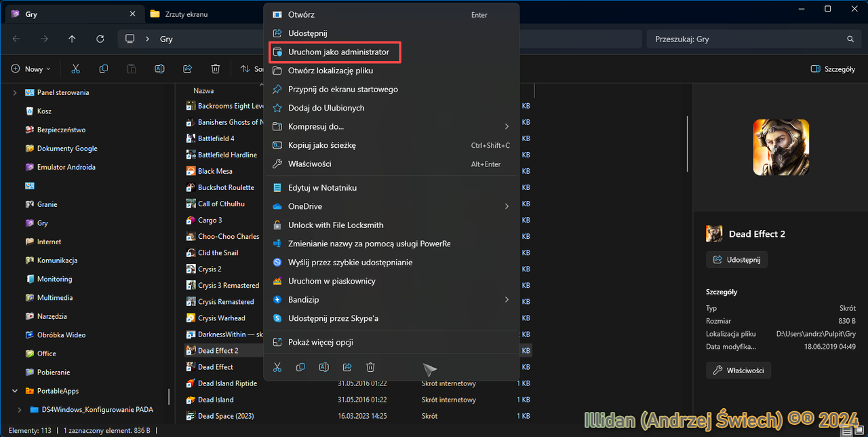
Task: Open the Kosz recycle bin in the sidebar
Action: point(38,111)
